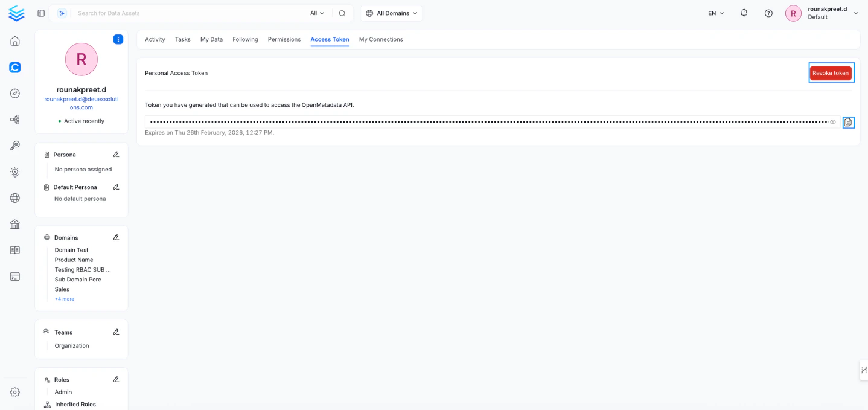Screen dimensions: 868x410
Task: Click the top-right R user avatar
Action: [793, 13]
